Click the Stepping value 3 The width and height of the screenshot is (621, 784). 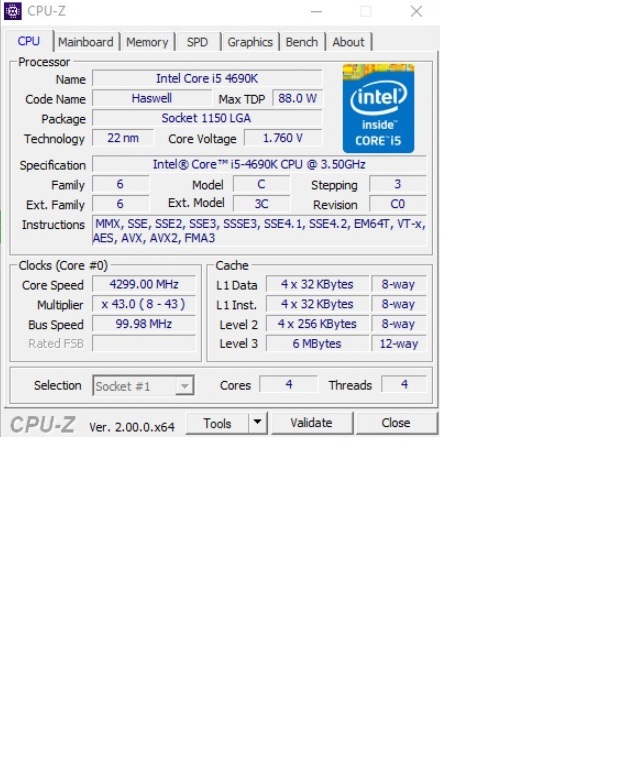pos(398,184)
